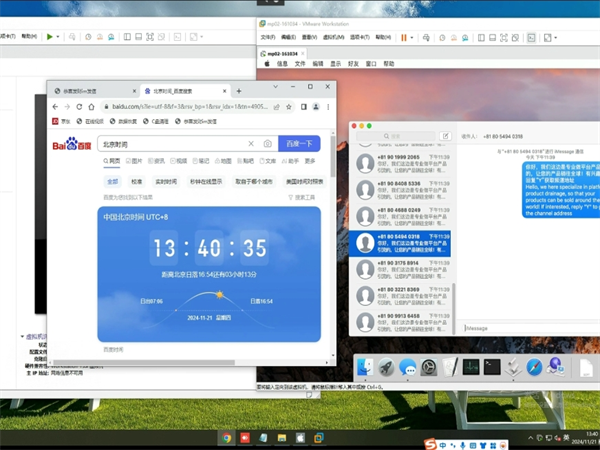Click the blue 百度一下 search button

coord(299,144)
